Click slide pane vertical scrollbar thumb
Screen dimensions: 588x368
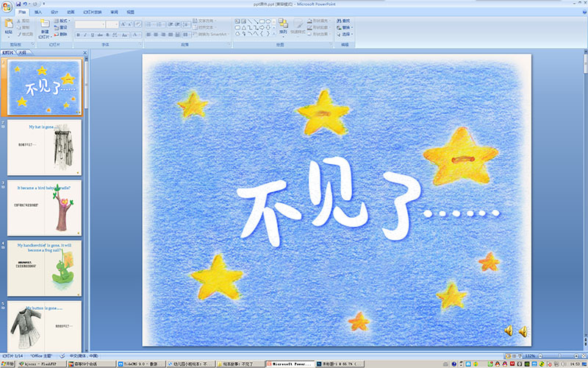tap(585, 64)
